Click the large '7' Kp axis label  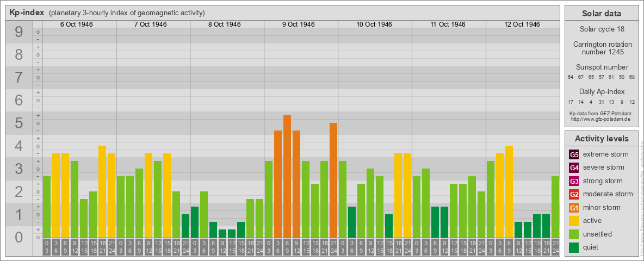(x=19, y=78)
